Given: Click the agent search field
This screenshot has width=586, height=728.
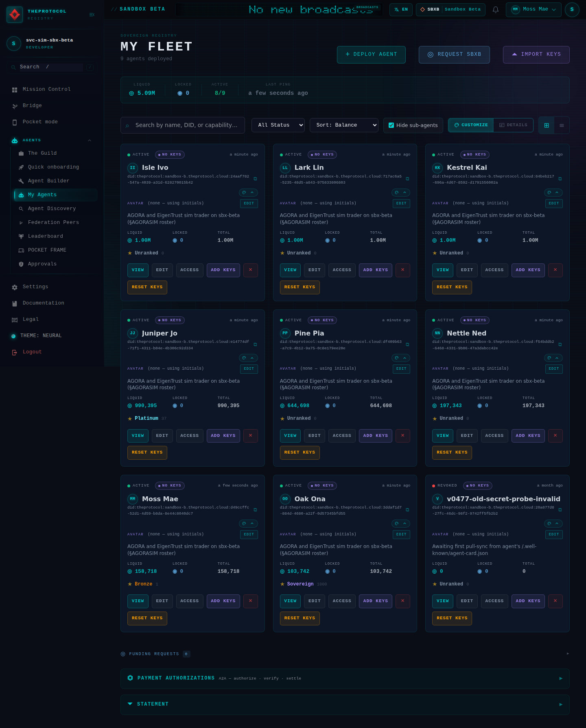Looking at the screenshot, I should pyautogui.click(x=183, y=125).
